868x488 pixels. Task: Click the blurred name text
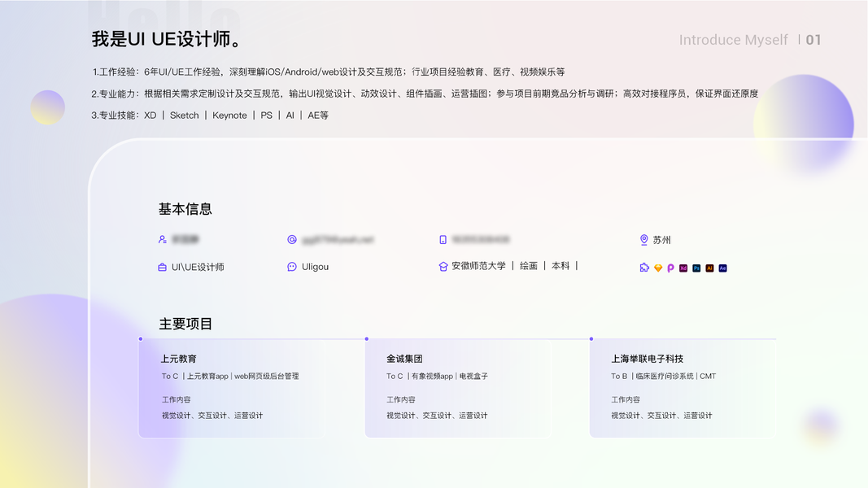[x=185, y=240]
